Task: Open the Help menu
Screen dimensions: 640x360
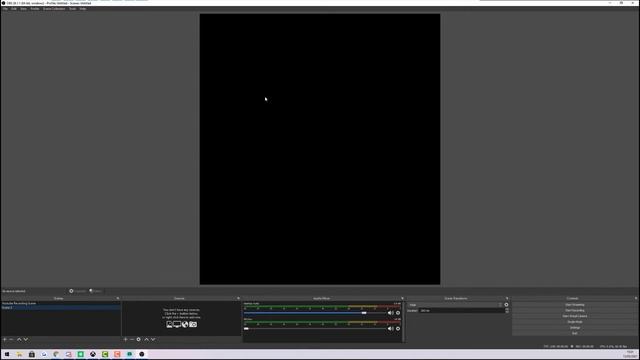Action: (83, 9)
